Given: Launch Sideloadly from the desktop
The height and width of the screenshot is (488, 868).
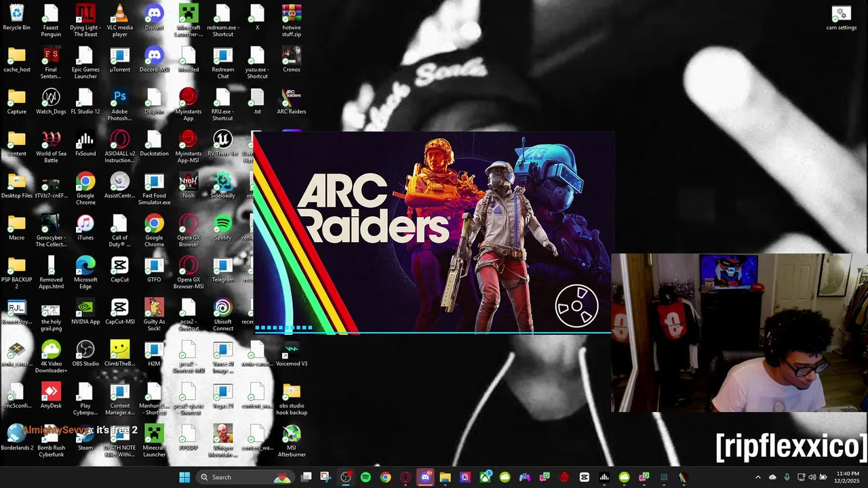Looking at the screenshot, I should tap(222, 185).
